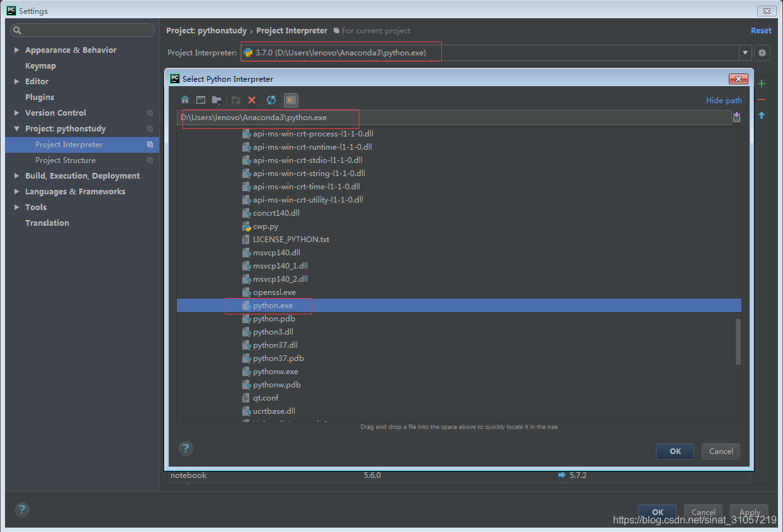This screenshot has height=532, width=783.
Task: Expand the Editor settings section
Action: 16,81
